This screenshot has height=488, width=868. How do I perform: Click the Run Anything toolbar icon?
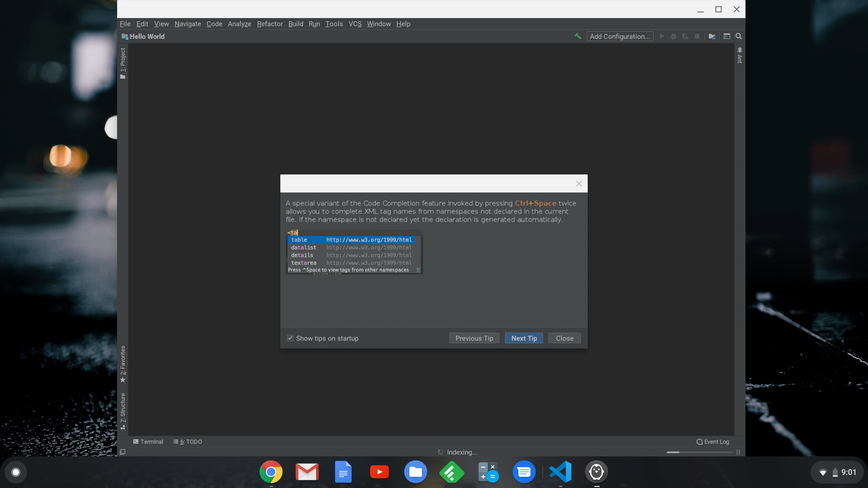pos(727,36)
